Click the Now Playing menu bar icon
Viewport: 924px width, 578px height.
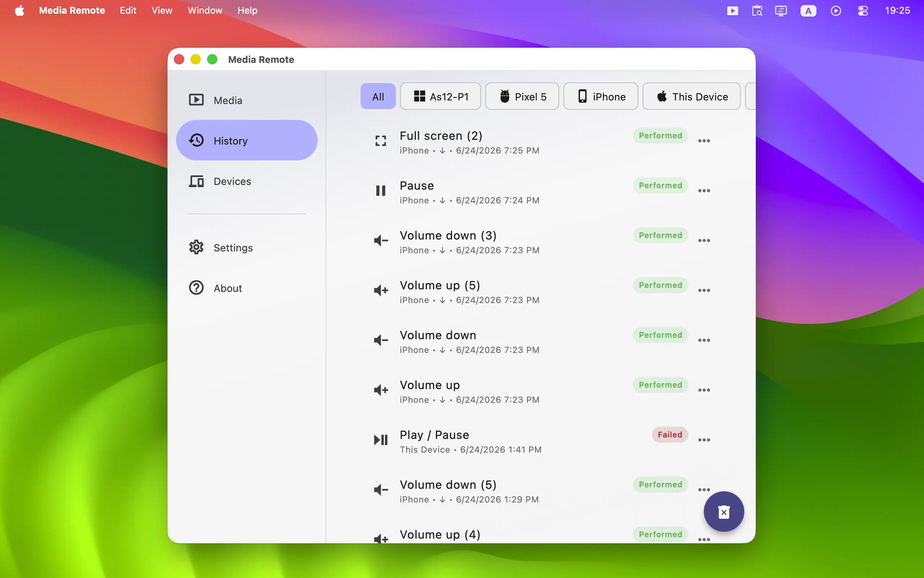tap(836, 11)
